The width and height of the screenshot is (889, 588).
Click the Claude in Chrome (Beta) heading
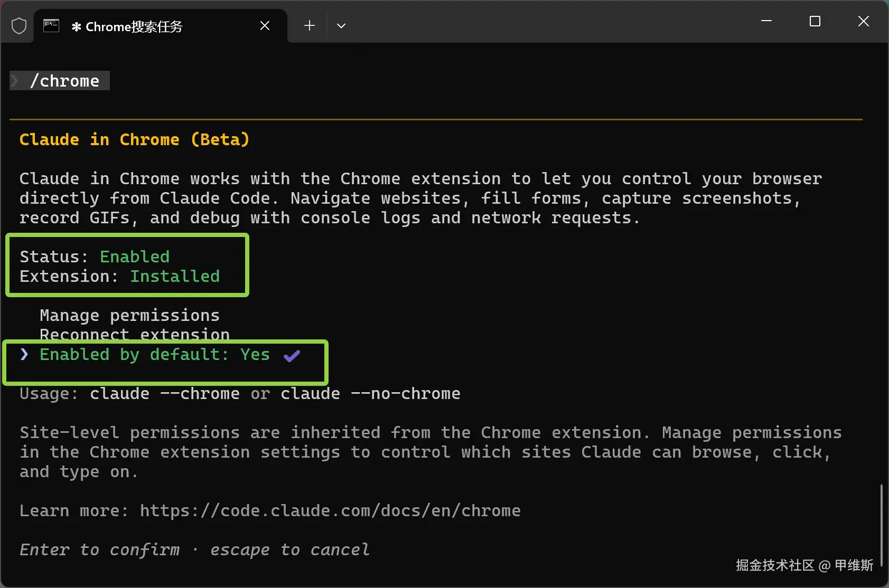(x=134, y=140)
